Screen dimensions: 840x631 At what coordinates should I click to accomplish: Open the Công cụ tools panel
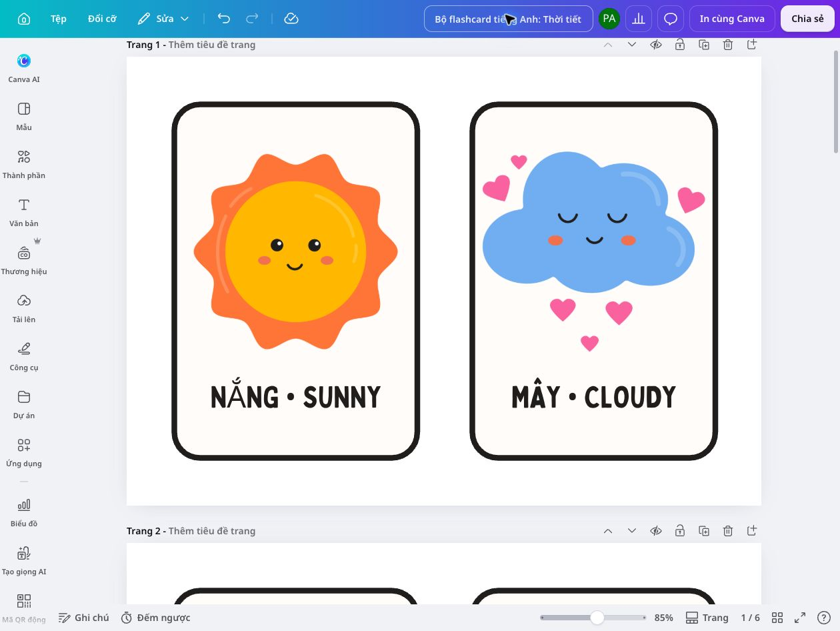[x=24, y=356]
